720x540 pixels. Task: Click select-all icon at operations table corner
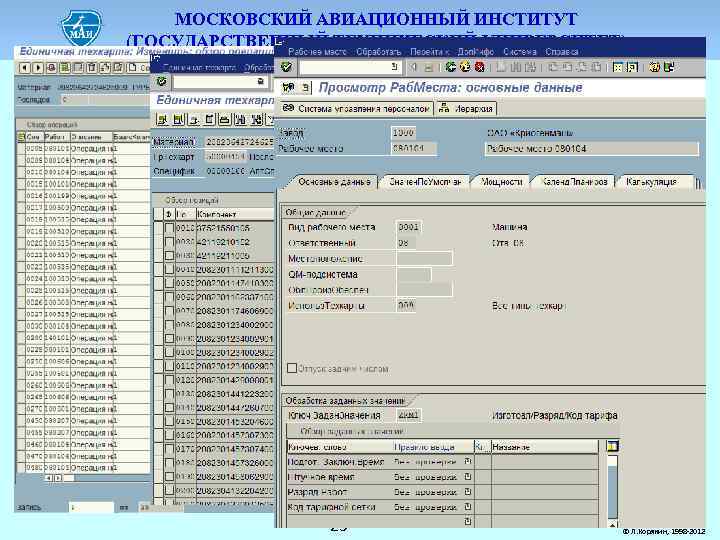pos(21,137)
